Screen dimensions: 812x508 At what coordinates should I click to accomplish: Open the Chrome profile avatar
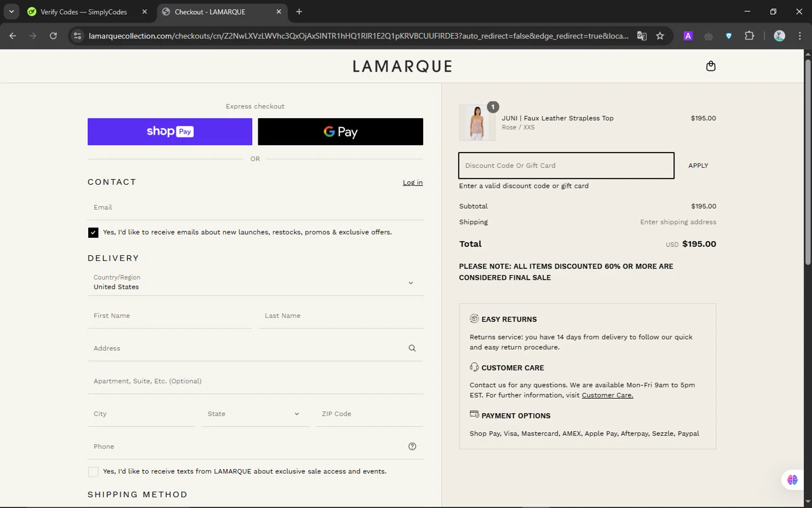(x=780, y=36)
